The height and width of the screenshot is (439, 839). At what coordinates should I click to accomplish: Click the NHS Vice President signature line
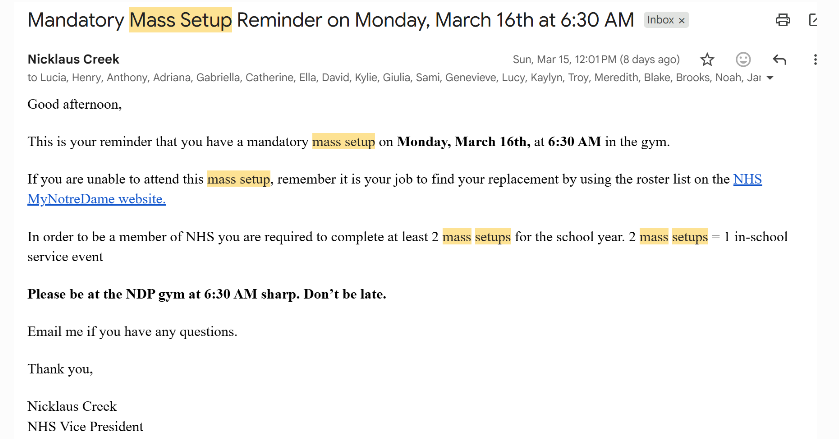click(x=85, y=426)
